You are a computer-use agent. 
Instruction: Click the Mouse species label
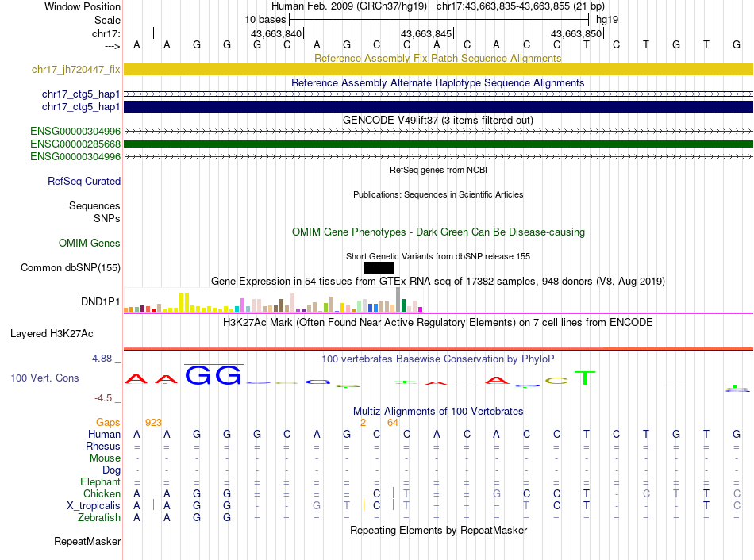tap(105, 458)
